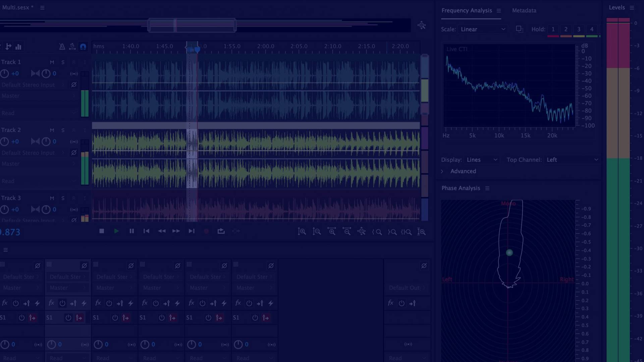
Task: Click Hold button 3
Action: [579, 29]
